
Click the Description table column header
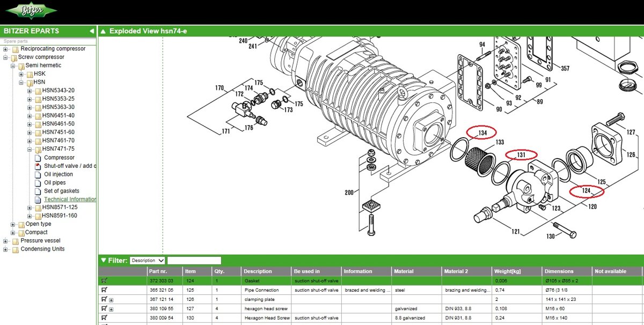tap(266, 271)
